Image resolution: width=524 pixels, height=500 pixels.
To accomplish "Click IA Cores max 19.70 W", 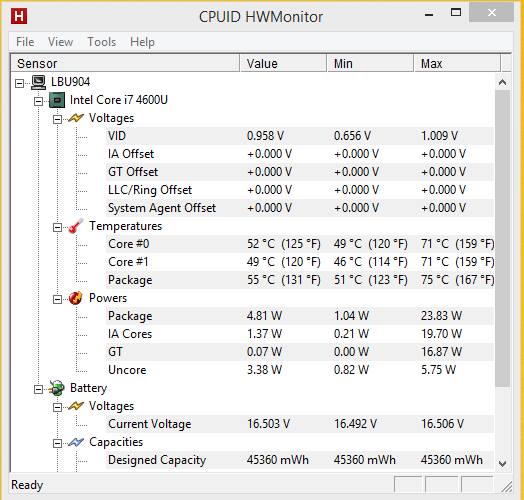I will point(441,334).
